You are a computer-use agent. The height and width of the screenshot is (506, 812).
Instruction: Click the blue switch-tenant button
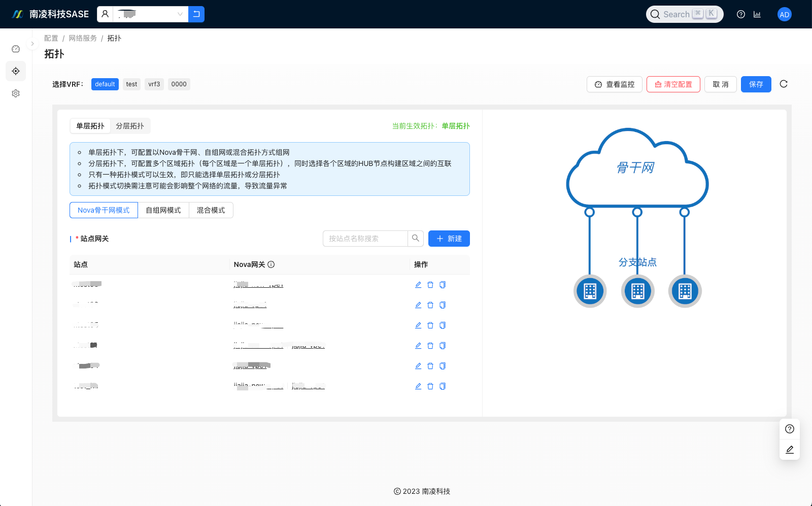(196, 14)
